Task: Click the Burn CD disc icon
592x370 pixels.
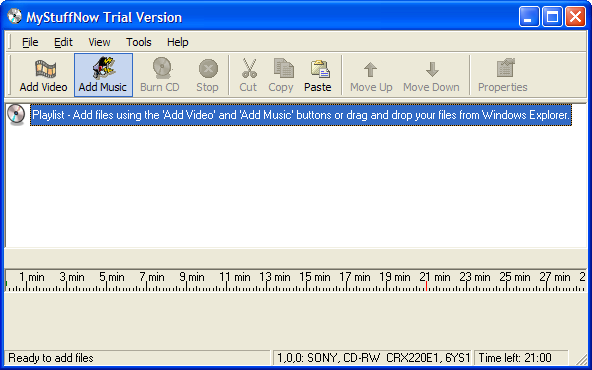Action: pos(162,68)
